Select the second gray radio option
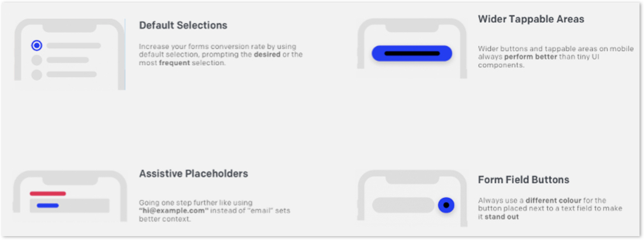 (37, 60)
